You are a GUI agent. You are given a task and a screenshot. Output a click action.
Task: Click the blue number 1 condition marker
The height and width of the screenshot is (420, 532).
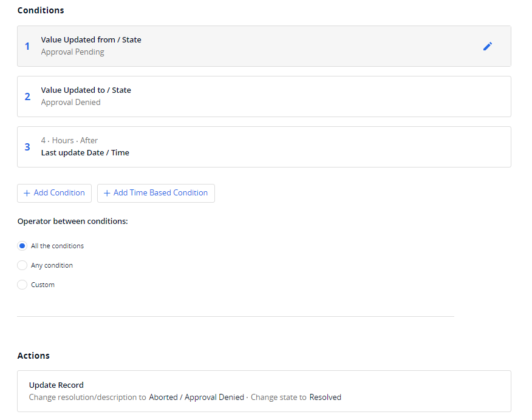tap(27, 46)
